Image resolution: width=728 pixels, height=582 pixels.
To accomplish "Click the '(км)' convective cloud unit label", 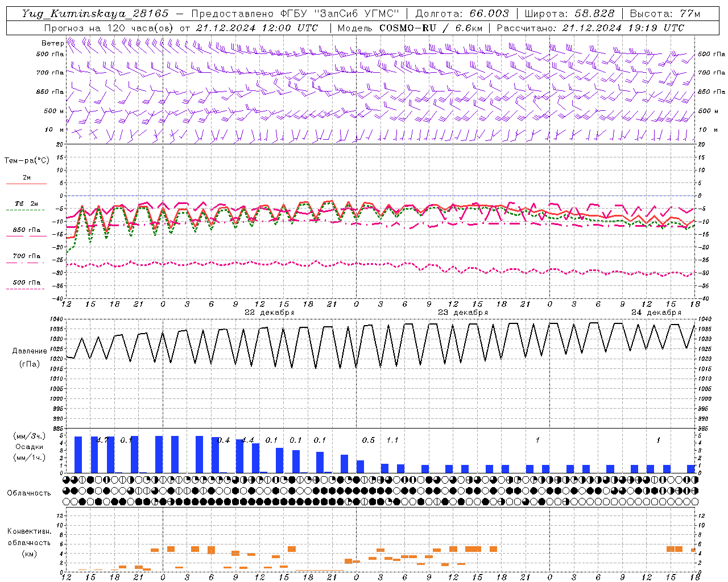I will pos(30,554).
